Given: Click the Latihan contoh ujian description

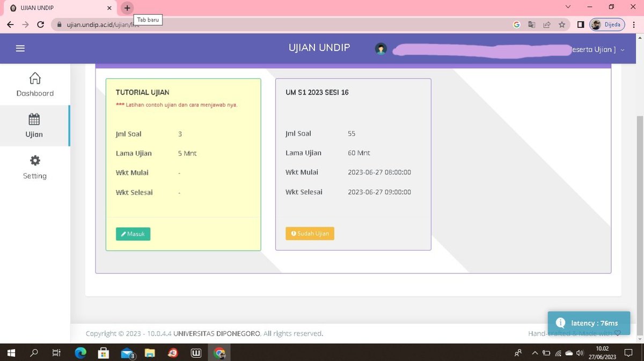Looking at the screenshot, I should (x=177, y=105).
